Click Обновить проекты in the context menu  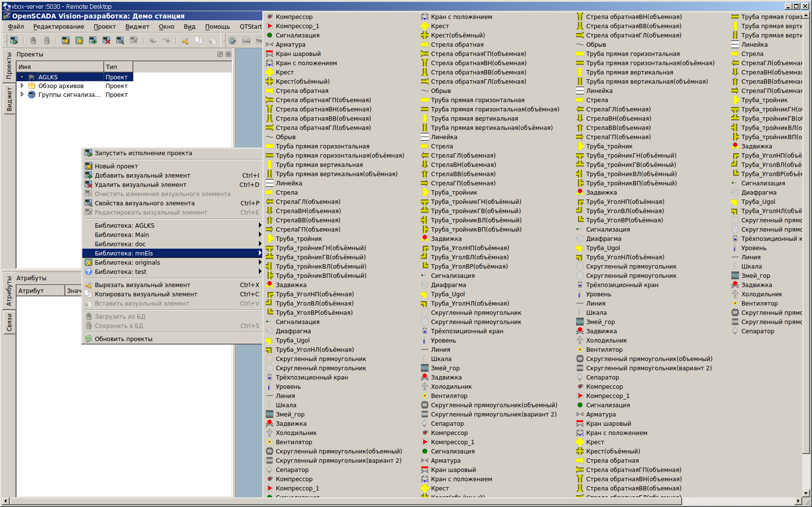point(123,339)
